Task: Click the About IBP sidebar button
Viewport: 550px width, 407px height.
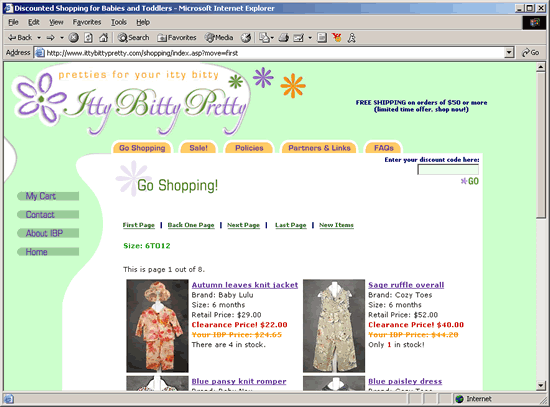Action: coord(48,233)
